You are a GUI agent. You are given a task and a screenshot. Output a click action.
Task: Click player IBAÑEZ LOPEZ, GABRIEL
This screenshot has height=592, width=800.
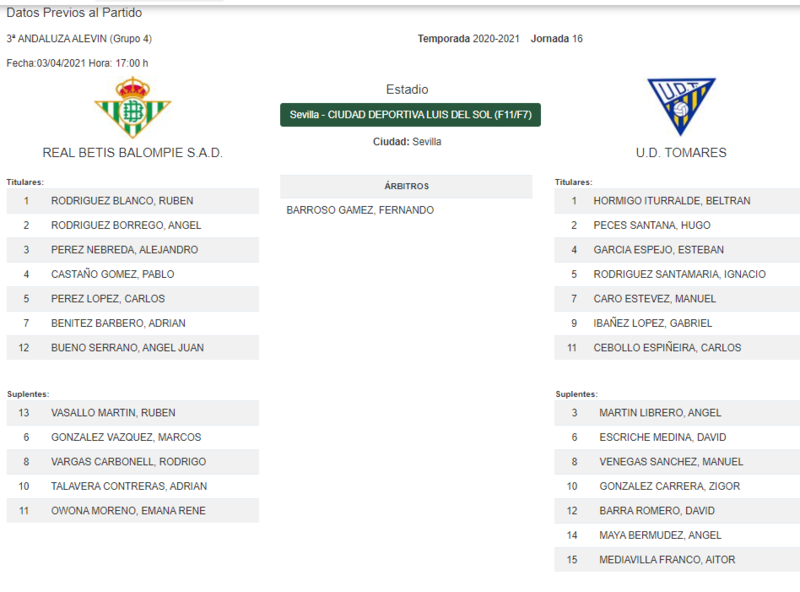click(653, 324)
